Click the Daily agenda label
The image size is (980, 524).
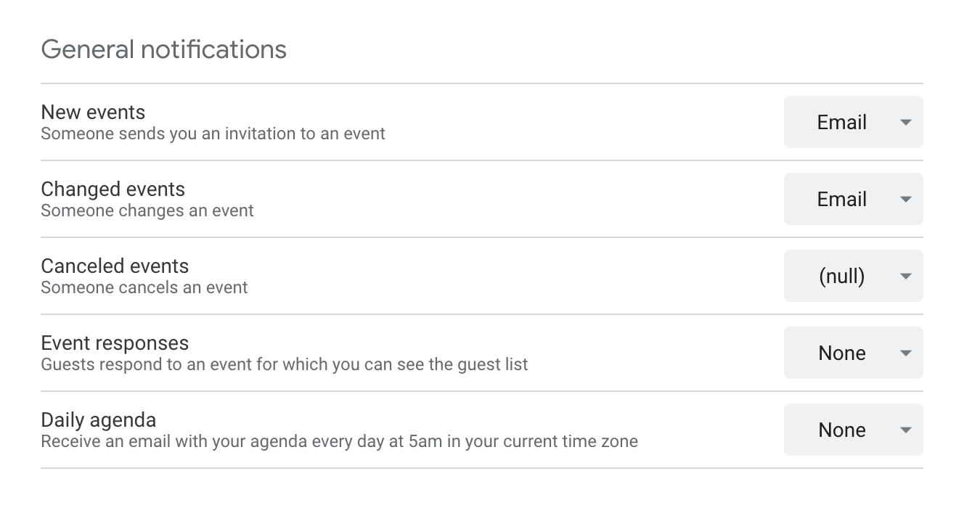coord(98,420)
